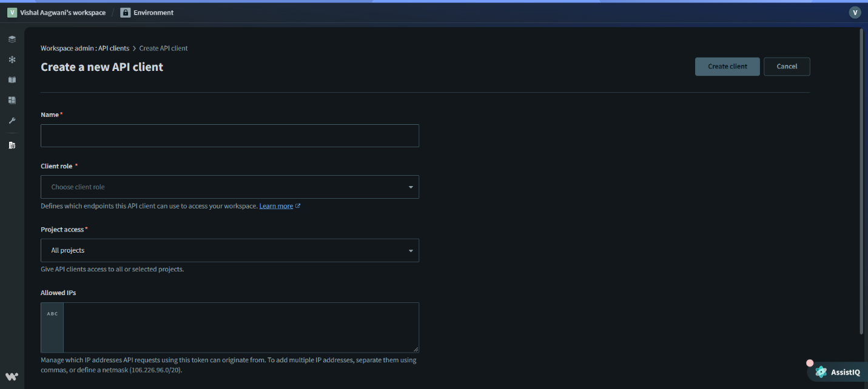This screenshot has width=868, height=389.
Task: Expand the Client role dropdown
Action: [229, 187]
